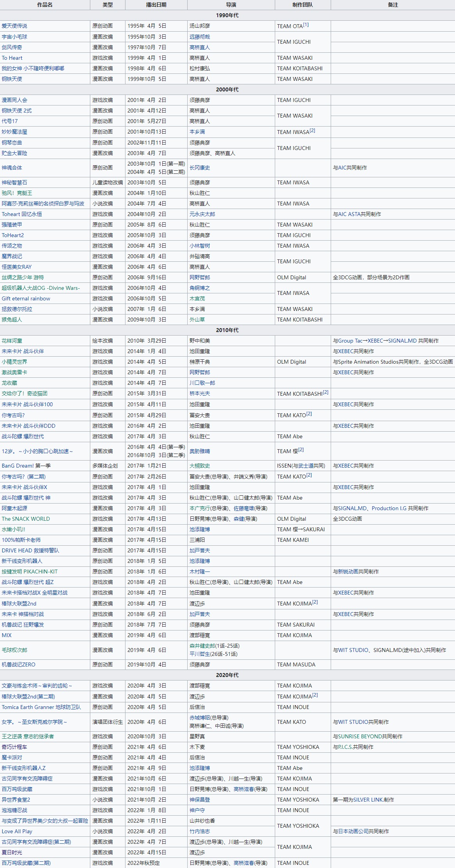Click the 剑风传奇 title link
The height and width of the screenshot is (868, 455).
12,47
